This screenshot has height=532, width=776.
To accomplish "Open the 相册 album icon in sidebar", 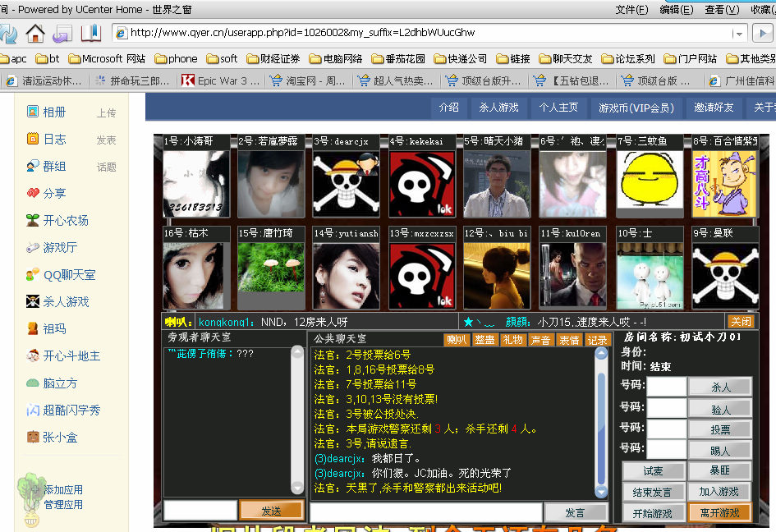I will [x=33, y=112].
